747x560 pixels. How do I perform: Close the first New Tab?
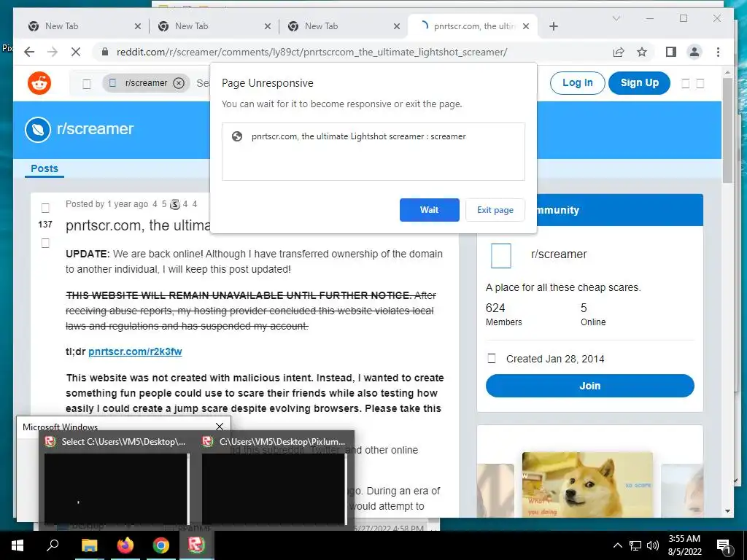tap(138, 26)
